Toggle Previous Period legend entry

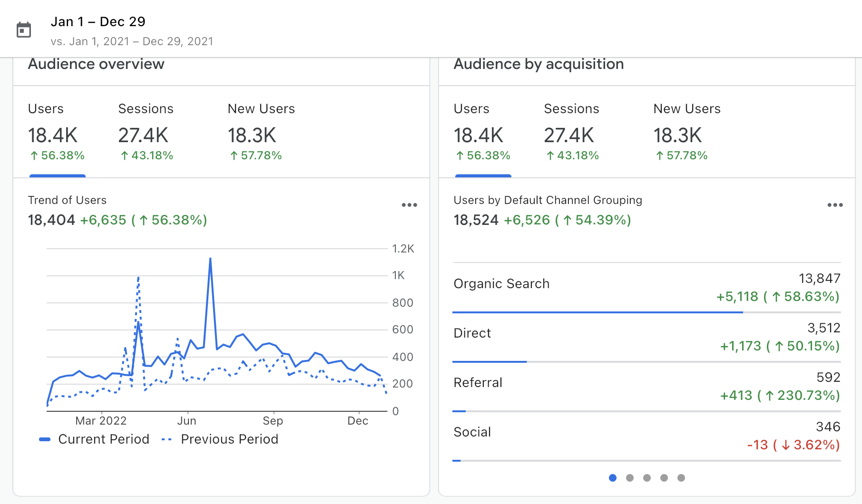(220, 439)
